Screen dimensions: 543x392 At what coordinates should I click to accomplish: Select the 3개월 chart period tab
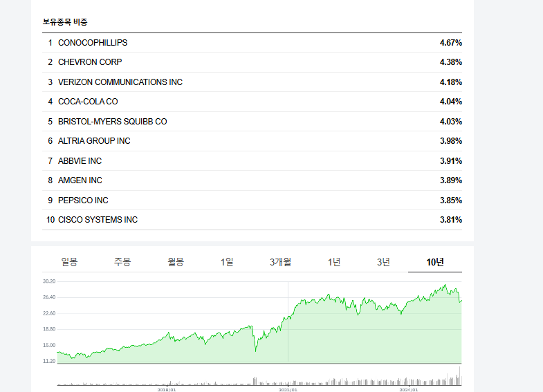281,262
